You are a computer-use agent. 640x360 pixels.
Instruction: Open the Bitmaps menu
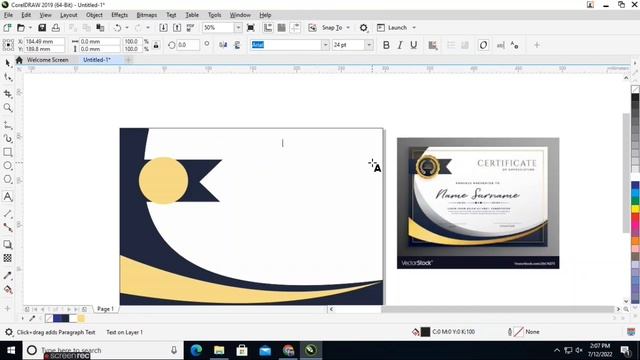(147, 15)
